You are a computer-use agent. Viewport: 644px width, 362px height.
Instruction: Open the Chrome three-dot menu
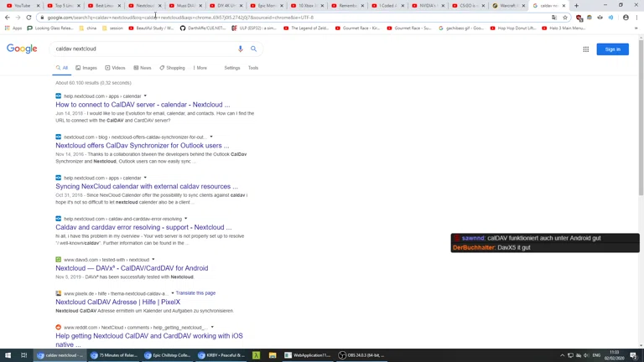coord(636,18)
